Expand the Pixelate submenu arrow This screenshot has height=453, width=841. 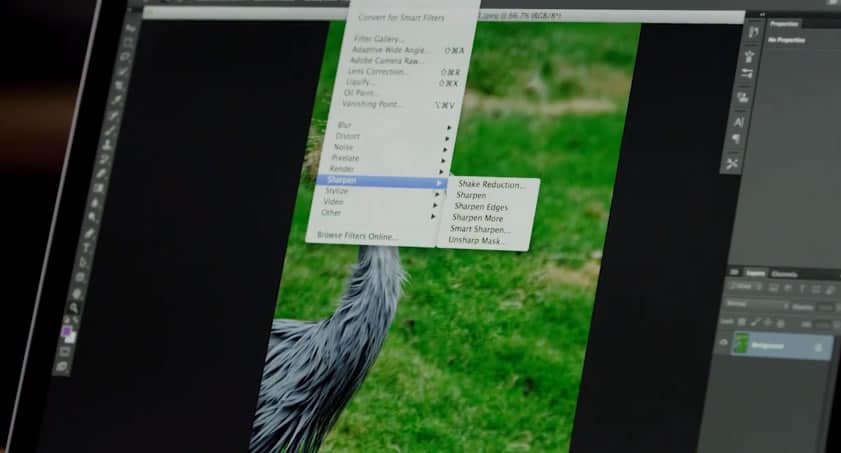click(x=444, y=161)
